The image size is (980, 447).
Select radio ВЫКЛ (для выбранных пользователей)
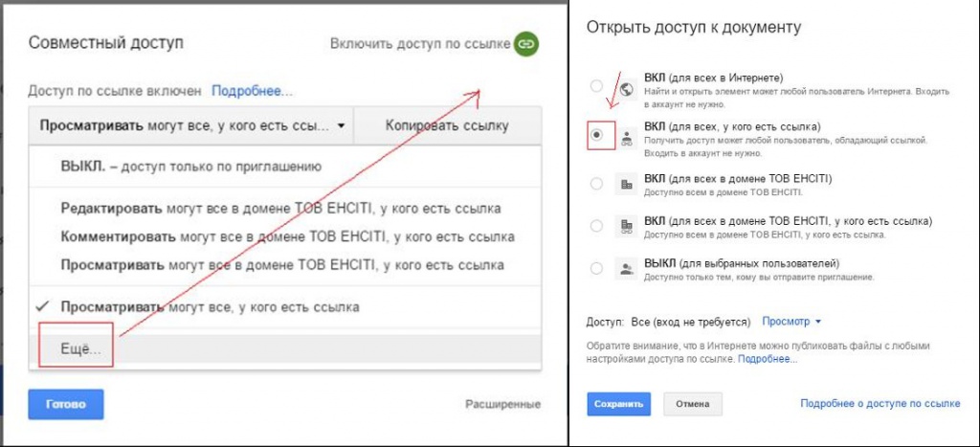click(596, 268)
